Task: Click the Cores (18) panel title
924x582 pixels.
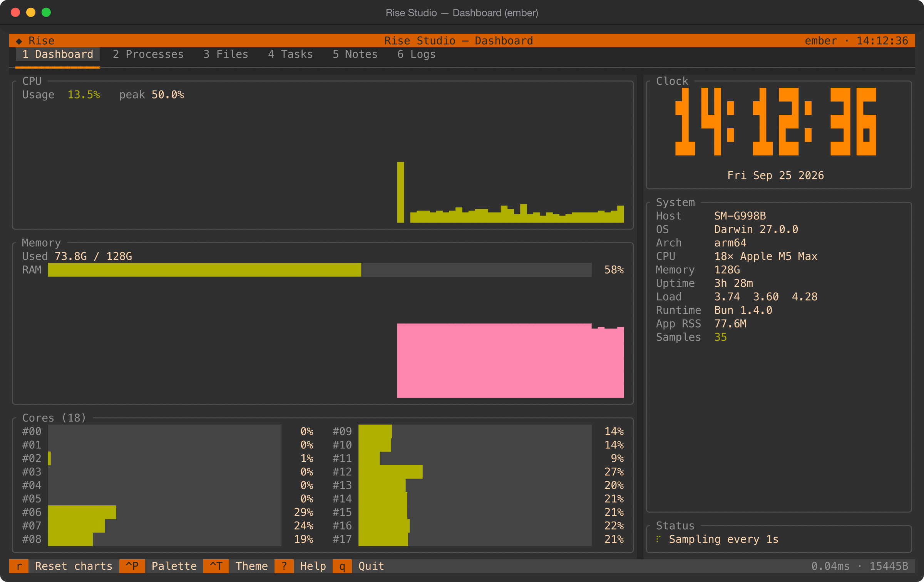Action: coord(54,418)
